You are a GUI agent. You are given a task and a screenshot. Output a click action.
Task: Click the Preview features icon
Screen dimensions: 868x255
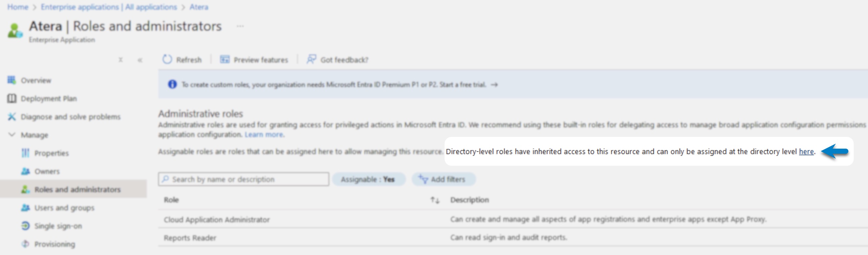pos(225,59)
